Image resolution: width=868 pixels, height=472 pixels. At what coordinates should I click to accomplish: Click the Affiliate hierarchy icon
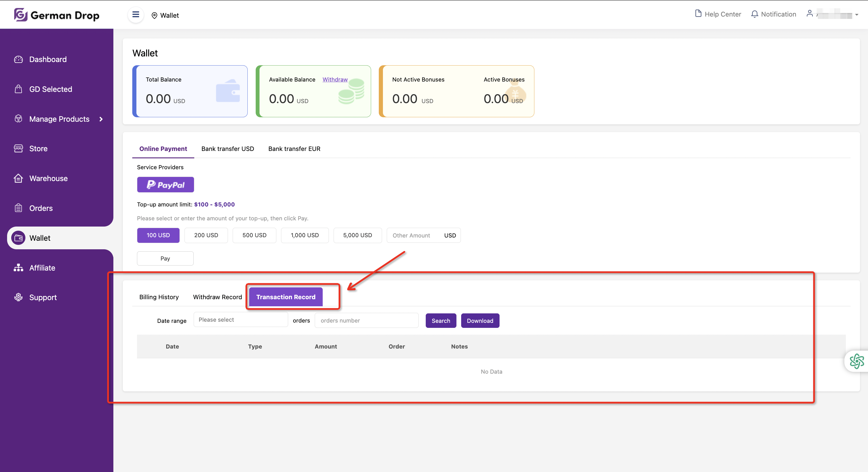pyautogui.click(x=18, y=268)
